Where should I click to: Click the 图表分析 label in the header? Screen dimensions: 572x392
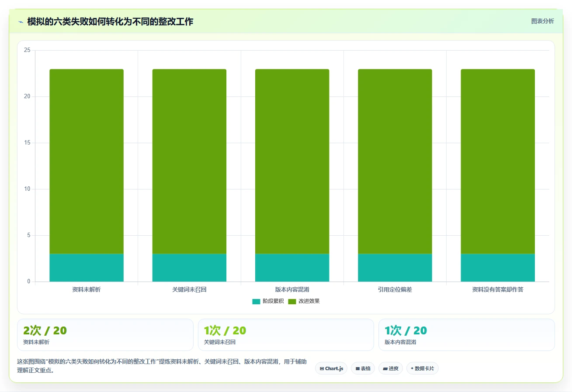point(542,21)
